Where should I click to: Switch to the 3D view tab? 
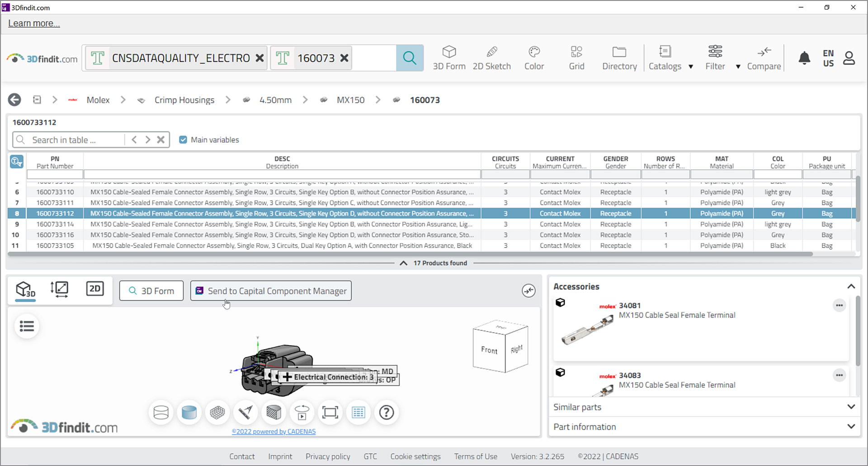click(x=25, y=290)
